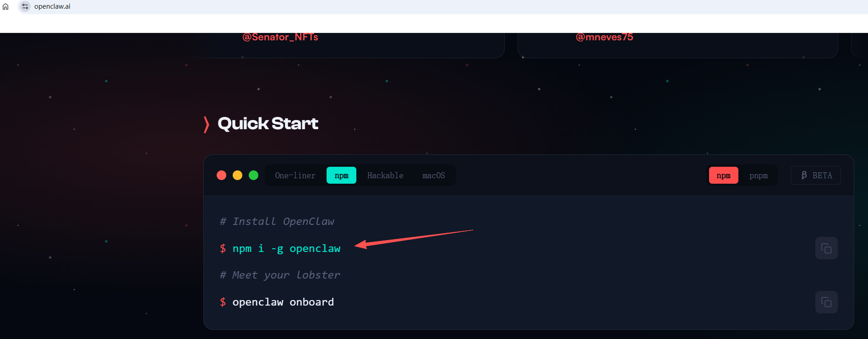The width and height of the screenshot is (868, 339).
Task: Copy the npm install openclaw command
Action: [826, 248]
